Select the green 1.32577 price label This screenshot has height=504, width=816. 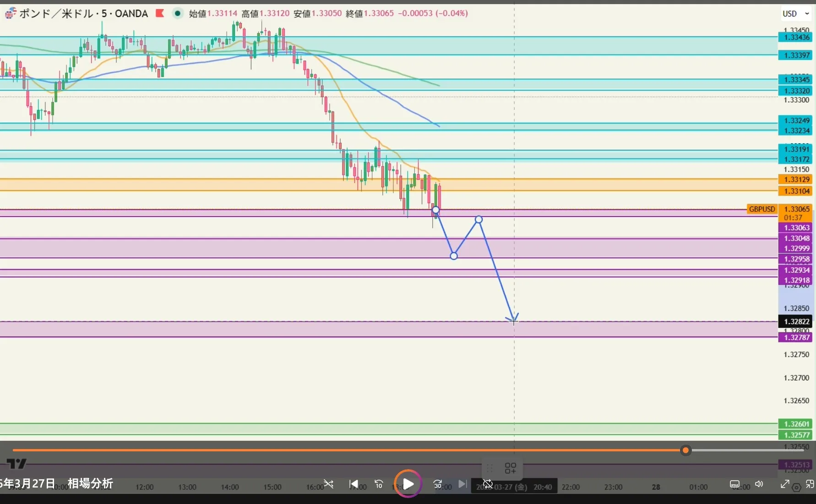click(x=795, y=435)
